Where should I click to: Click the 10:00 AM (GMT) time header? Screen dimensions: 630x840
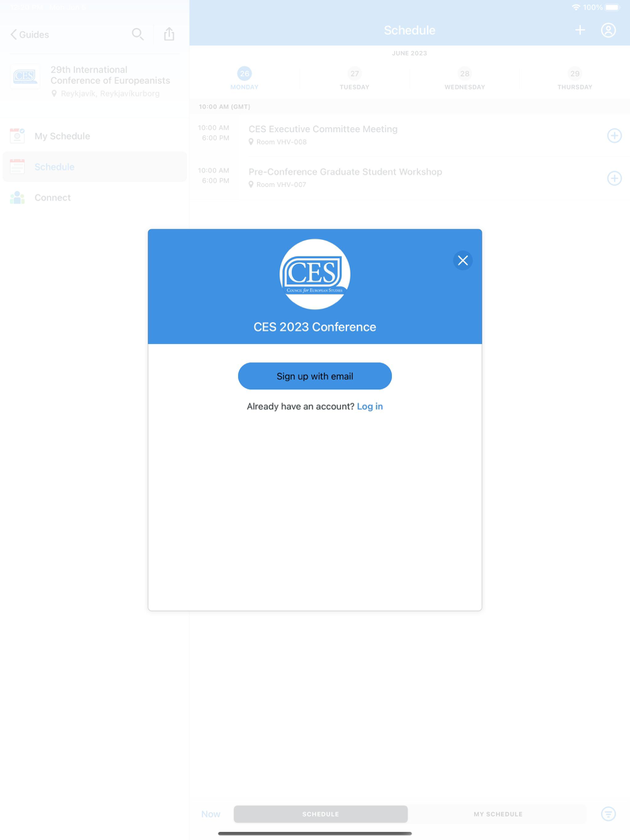[224, 107]
